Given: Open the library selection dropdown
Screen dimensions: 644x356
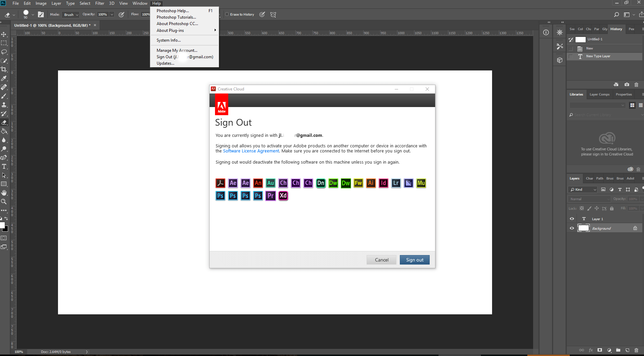Looking at the screenshot, I should (x=597, y=105).
